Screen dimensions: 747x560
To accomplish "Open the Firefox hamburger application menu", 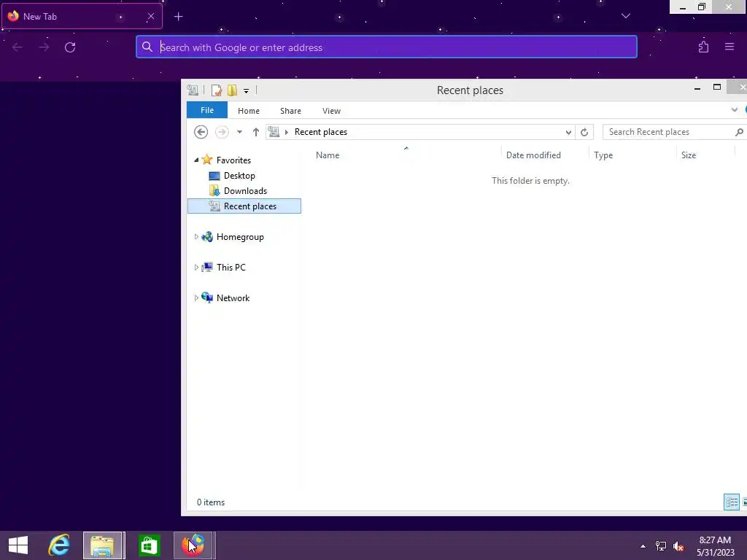I will (x=729, y=47).
